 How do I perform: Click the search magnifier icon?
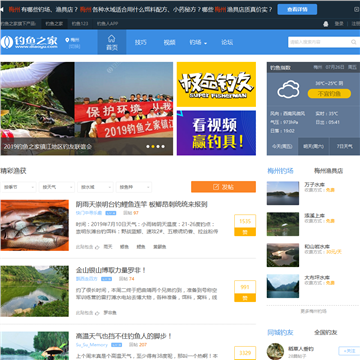[x=353, y=42]
